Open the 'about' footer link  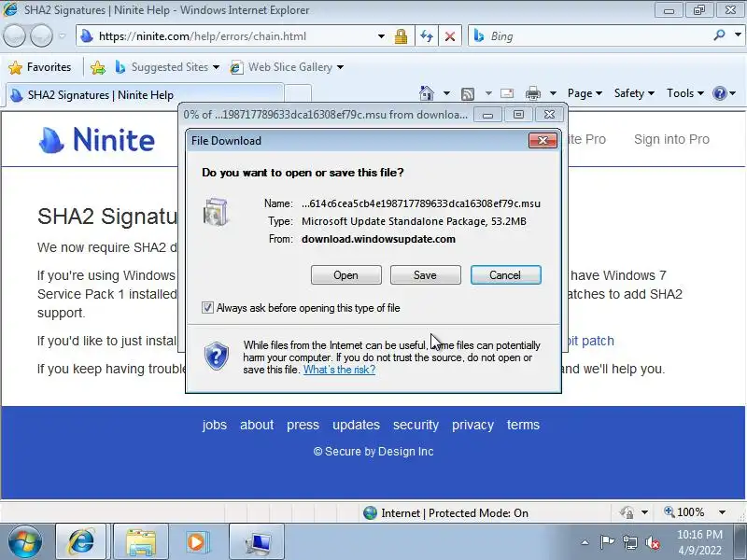point(257,425)
